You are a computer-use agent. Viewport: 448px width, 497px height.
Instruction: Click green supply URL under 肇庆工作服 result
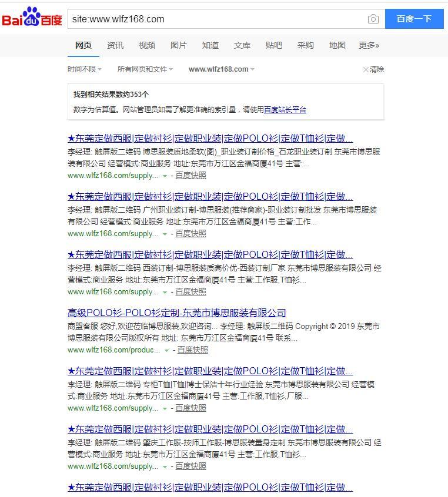(x=113, y=466)
